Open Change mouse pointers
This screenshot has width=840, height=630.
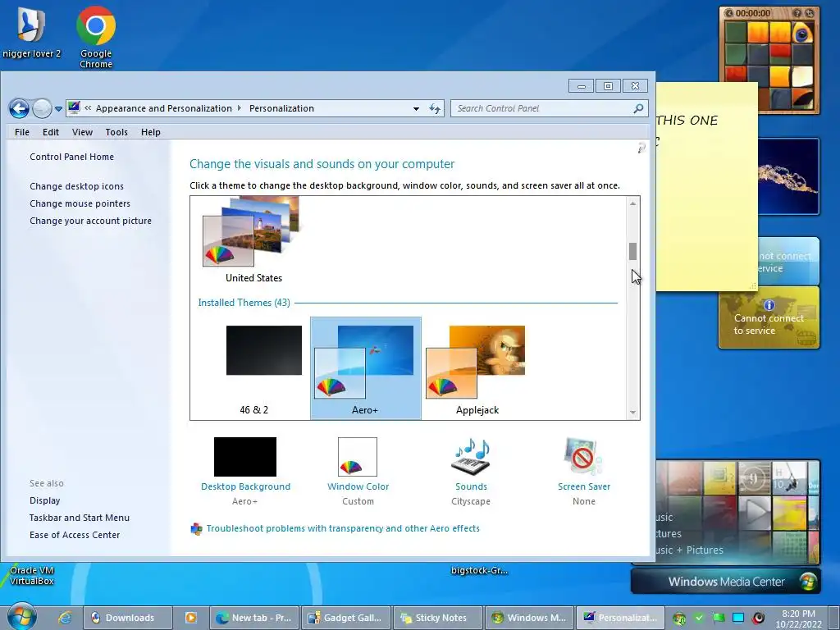click(80, 203)
